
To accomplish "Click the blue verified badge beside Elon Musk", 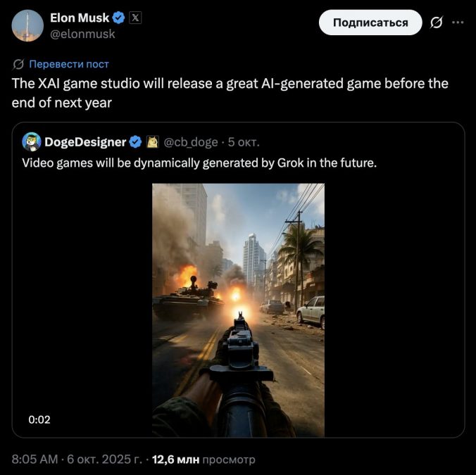I will coord(120,18).
